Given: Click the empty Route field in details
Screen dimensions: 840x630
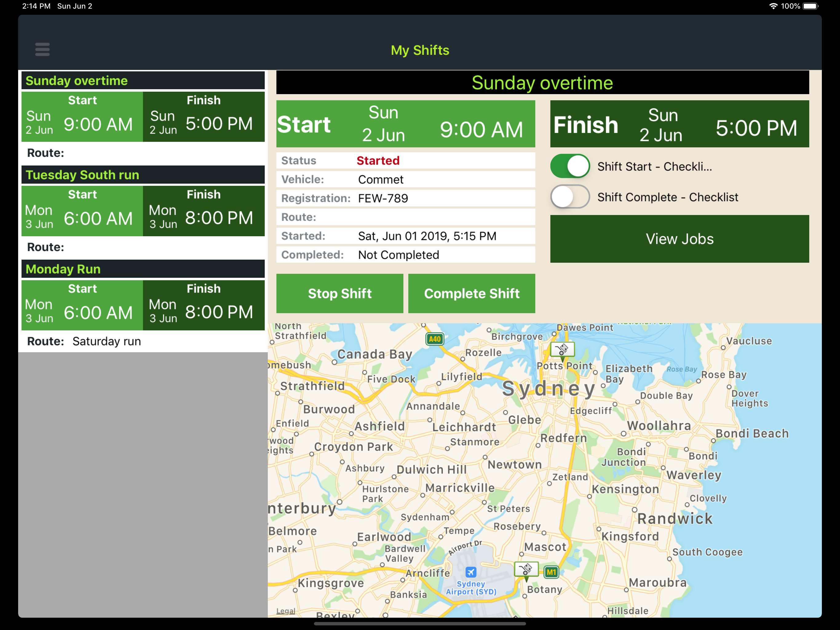Looking at the screenshot, I should click(x=406, y=217).
